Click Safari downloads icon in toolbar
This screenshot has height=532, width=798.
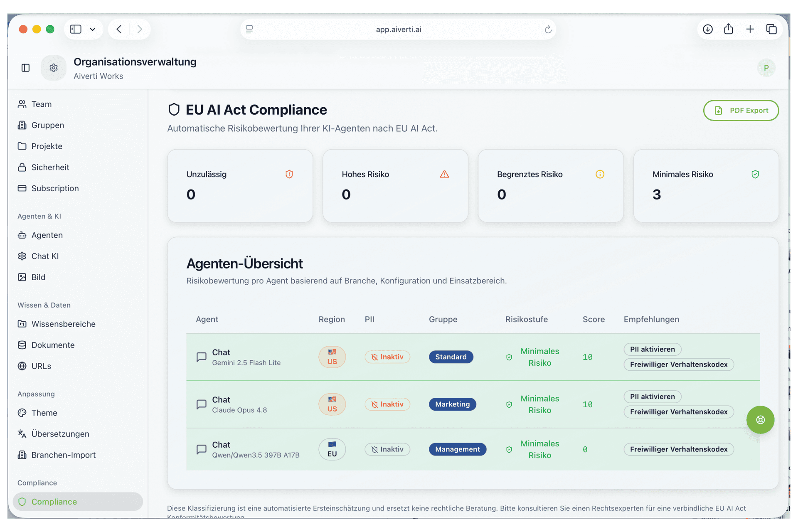pyautogui.click(x=708, y=29)
